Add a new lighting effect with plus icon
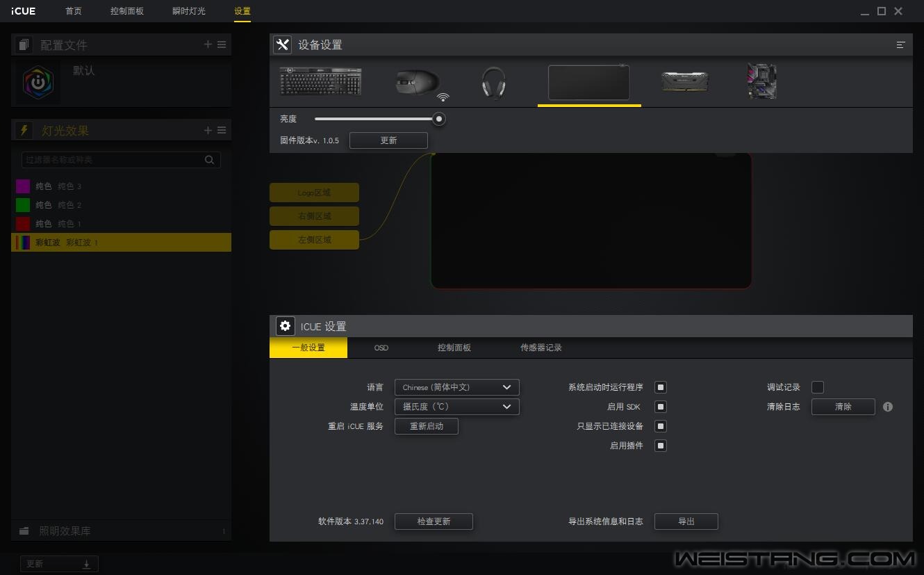Image resolution: width=924 pixels, height=575 pixels. tap(208, 130)
